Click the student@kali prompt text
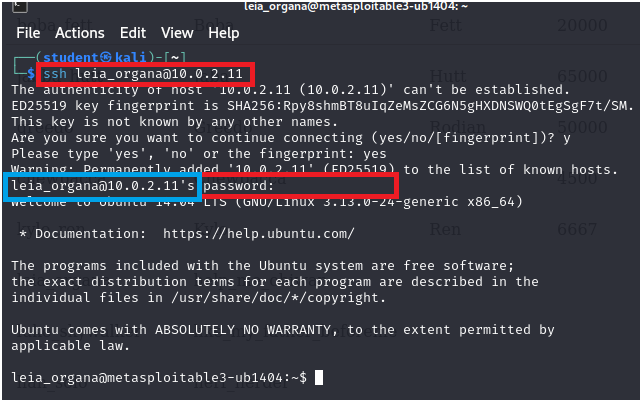642x402 pixels. pyautogui.click(x=95, y=57)
